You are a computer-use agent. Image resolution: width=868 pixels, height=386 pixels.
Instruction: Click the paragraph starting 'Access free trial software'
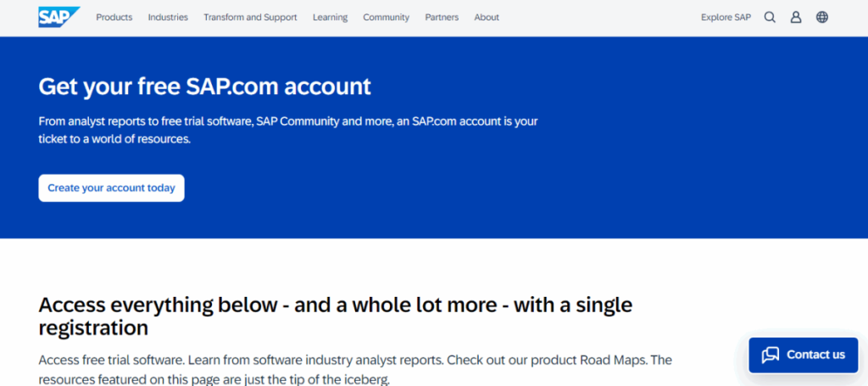coord(355,370)
